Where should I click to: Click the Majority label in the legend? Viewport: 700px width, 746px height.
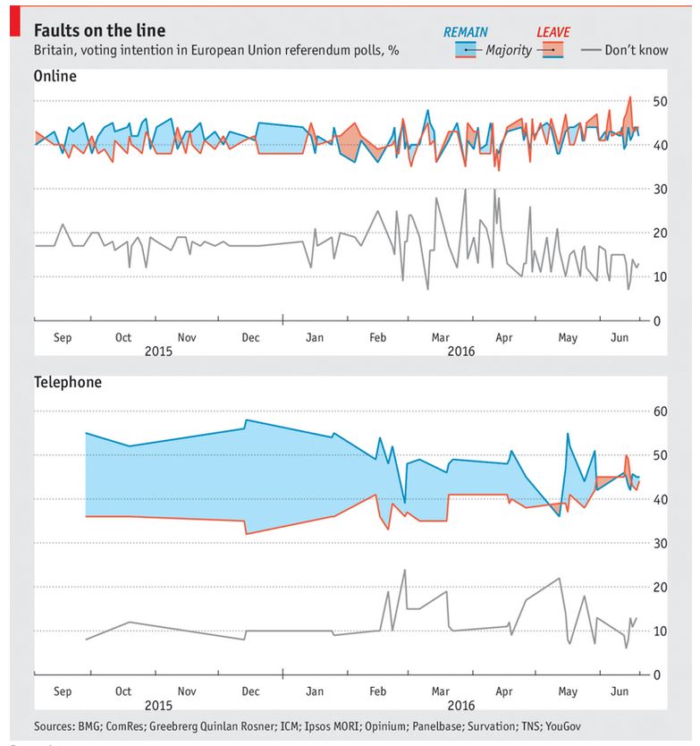(x=508, y=51)
